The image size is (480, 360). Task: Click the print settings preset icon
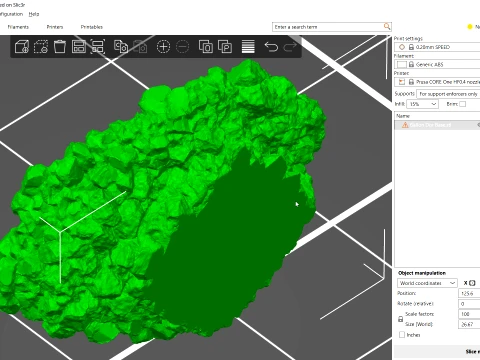click(402, 47)
